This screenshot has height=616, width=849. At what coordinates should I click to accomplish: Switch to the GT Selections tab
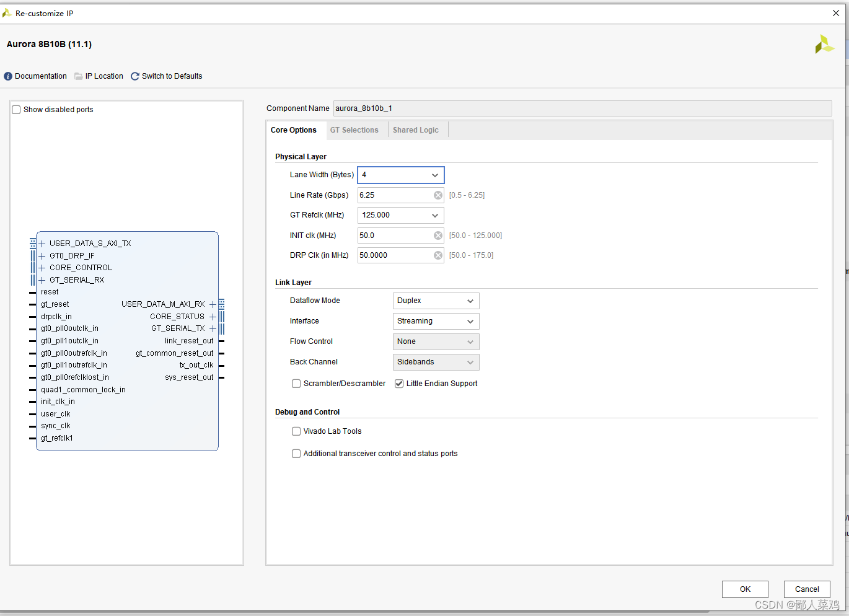(354, 130)
